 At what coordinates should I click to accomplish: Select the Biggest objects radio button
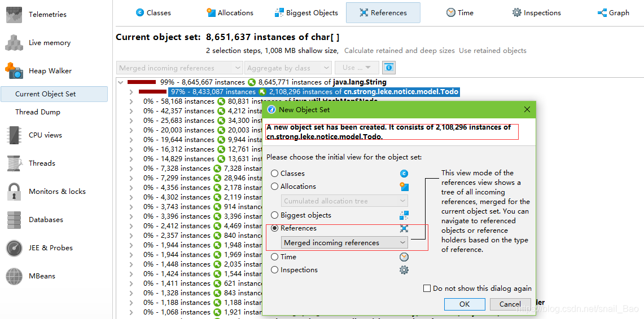pyautogui.click(x=274, y=215)
